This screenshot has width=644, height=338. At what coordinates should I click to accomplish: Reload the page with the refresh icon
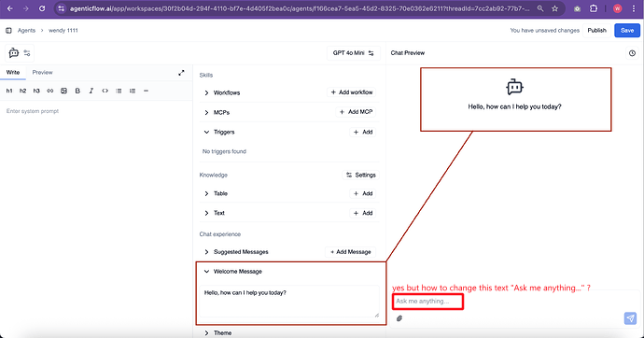(x=42, y=8)
